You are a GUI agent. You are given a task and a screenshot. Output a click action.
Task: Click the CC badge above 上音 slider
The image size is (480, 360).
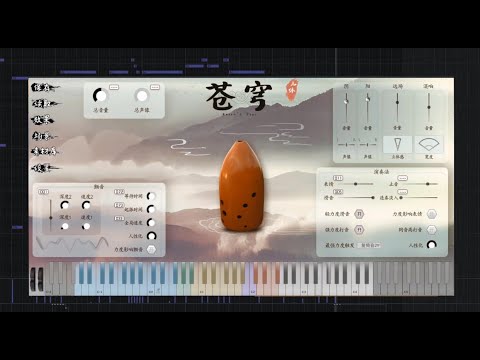tap(403, 178)
